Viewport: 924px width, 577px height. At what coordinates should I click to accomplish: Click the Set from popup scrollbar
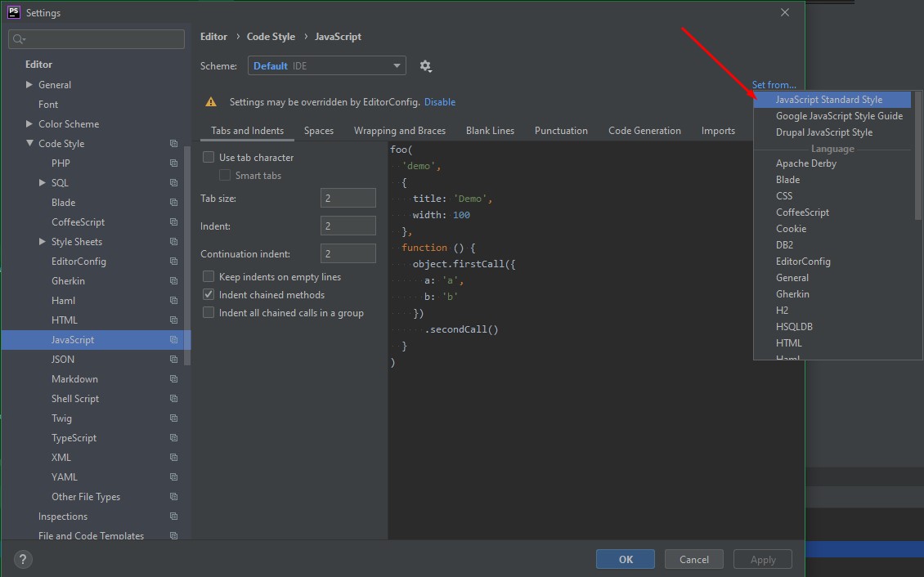tap(918, 156)
